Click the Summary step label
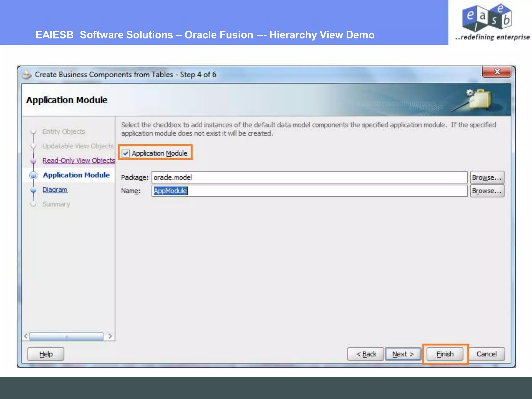 [56, 204]
